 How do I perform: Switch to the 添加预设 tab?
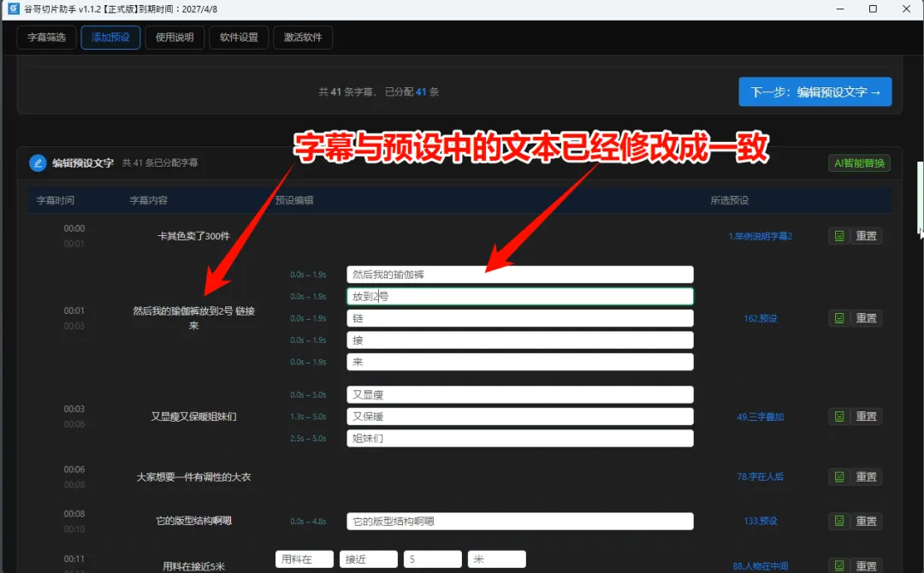pos(110,37)
